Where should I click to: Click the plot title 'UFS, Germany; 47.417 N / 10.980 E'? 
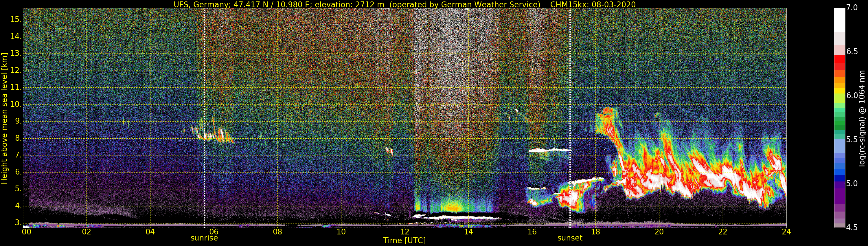coord(242,4)
